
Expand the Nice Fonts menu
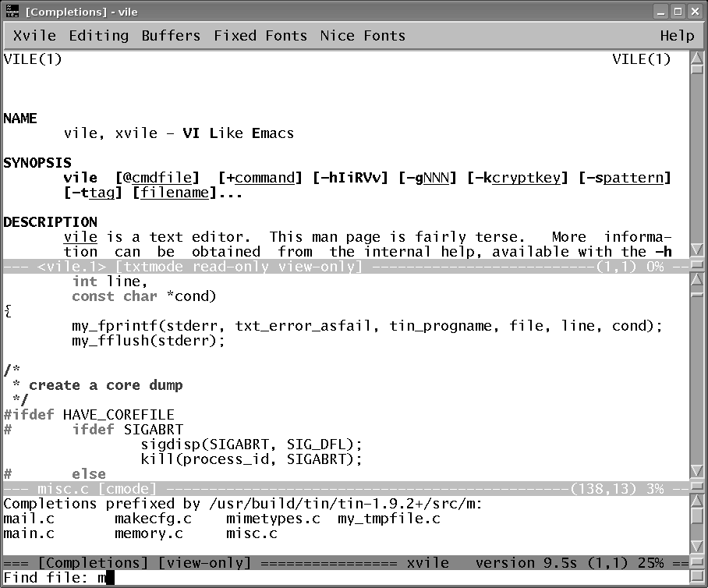pos(362,36)
